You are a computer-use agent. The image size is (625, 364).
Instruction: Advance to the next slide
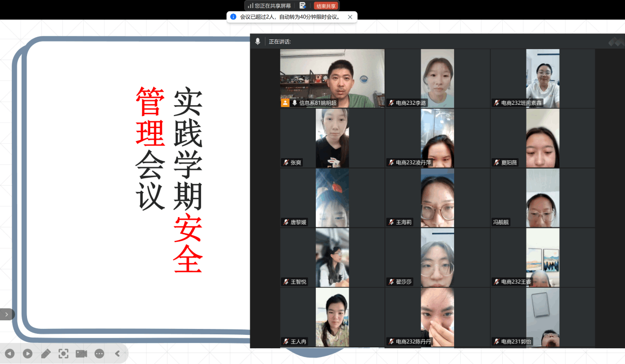(x=28, y=354)
